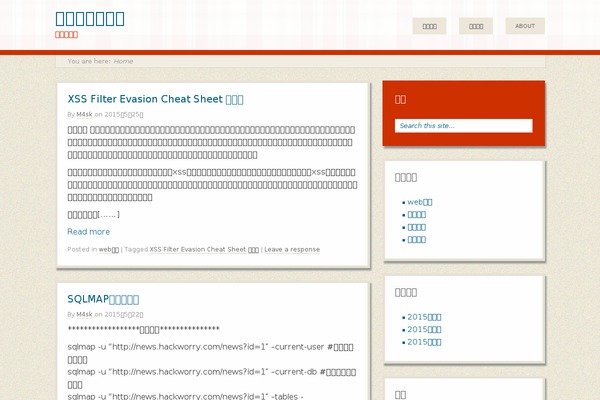Screen dimensions: 600x400
Task: Open author M4sk on the XSS post
Action: (84, 114)
